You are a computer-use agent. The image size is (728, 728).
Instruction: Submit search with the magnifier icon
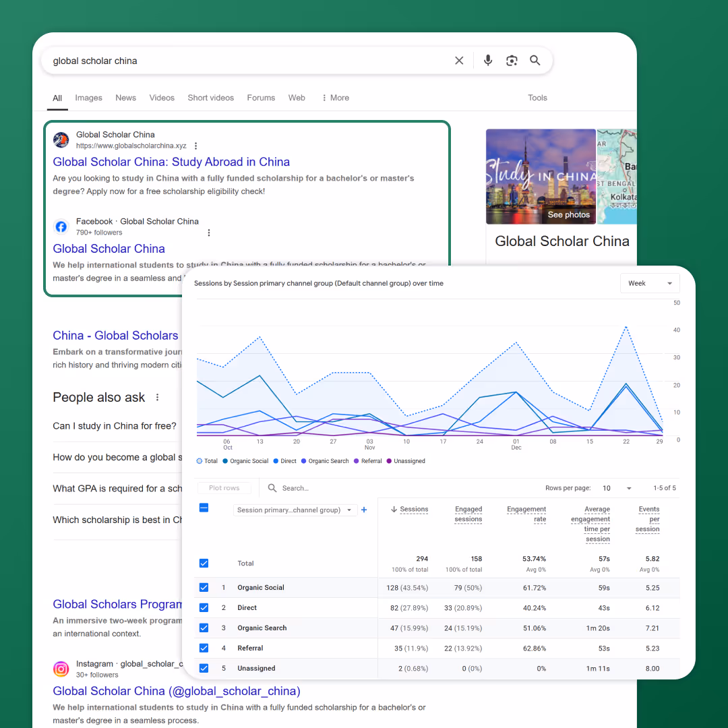pos(535,61)
